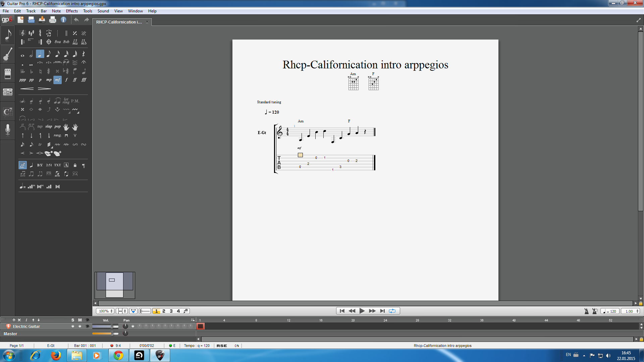This screenshot has width=644, height=362.
Task: Add rasgueado (rasg.) effect
Action: [x=58, y=135]
